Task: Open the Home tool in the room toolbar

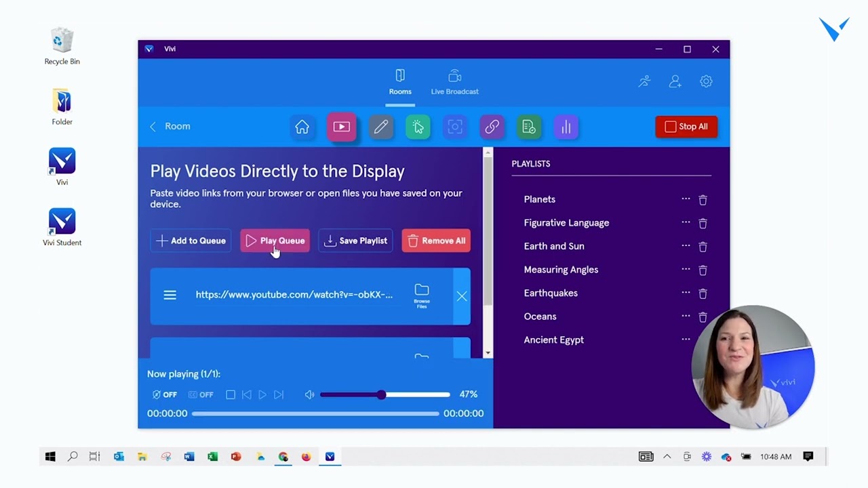Action: [302, 127]
